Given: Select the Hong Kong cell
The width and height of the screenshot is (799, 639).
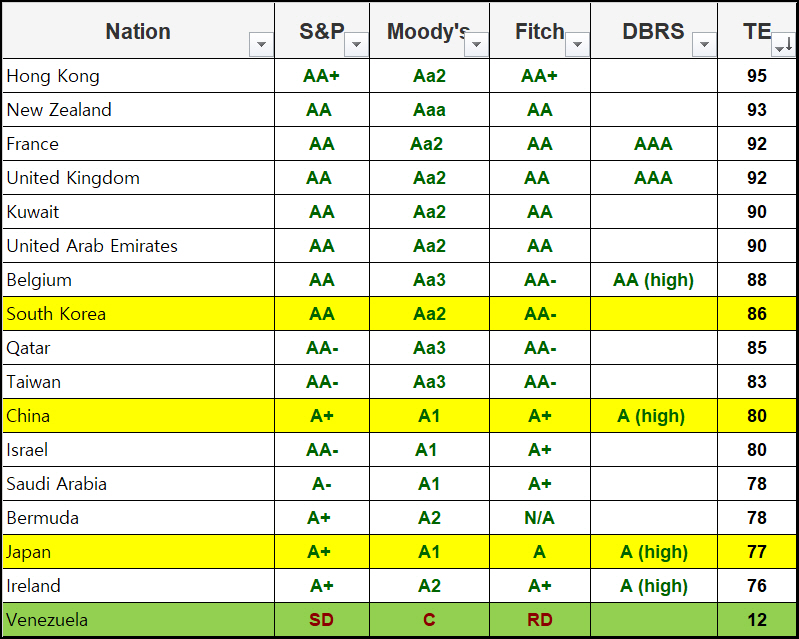Looking at the screenshot, I should pos(53,76).
